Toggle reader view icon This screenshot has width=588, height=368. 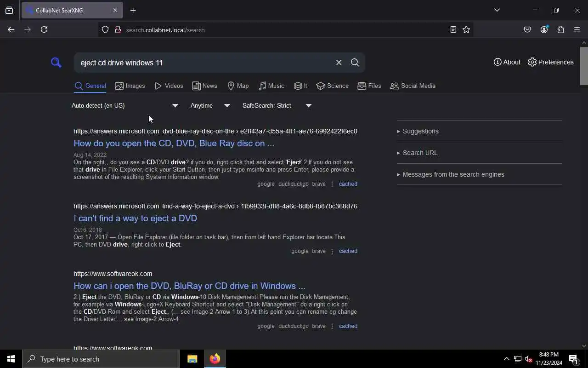[453, 29]
